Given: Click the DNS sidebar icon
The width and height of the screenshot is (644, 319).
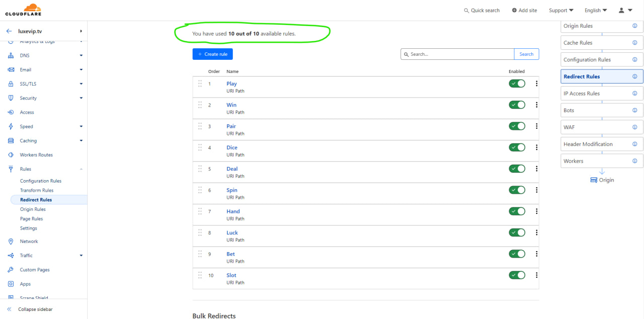Looking at the screenshot, I should pos(11,55).
